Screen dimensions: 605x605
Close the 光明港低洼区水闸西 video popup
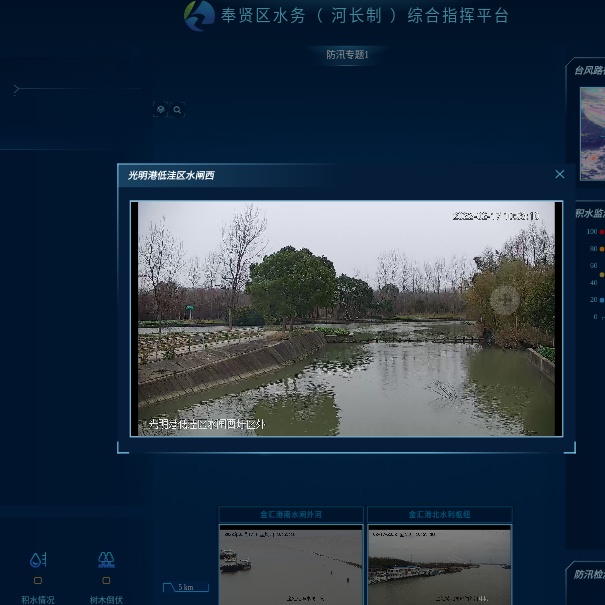559,174
